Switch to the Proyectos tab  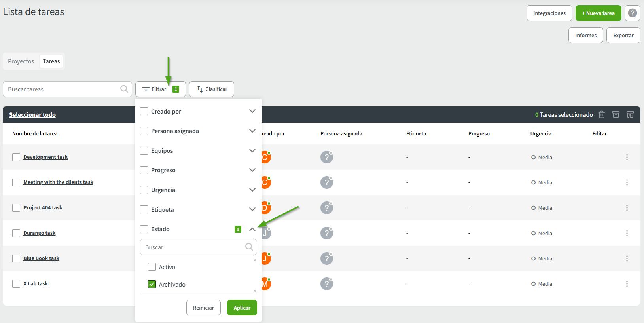pyautogui.click(x=21, y=61)
